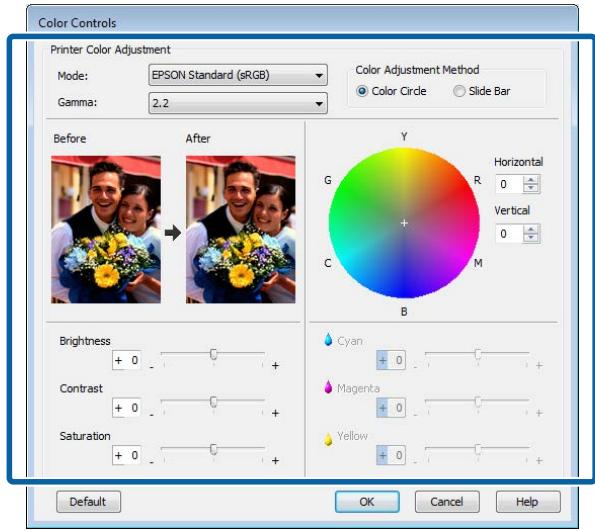Click the C label beside color circle
595x531 pixels.
pyautogui.click(x=328, y=263)
